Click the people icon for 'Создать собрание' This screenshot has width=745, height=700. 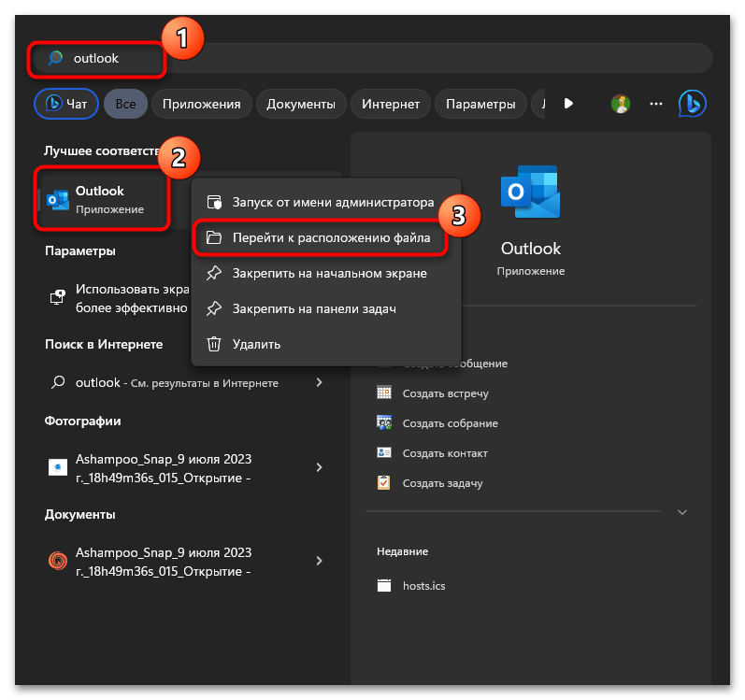(384, 422)
